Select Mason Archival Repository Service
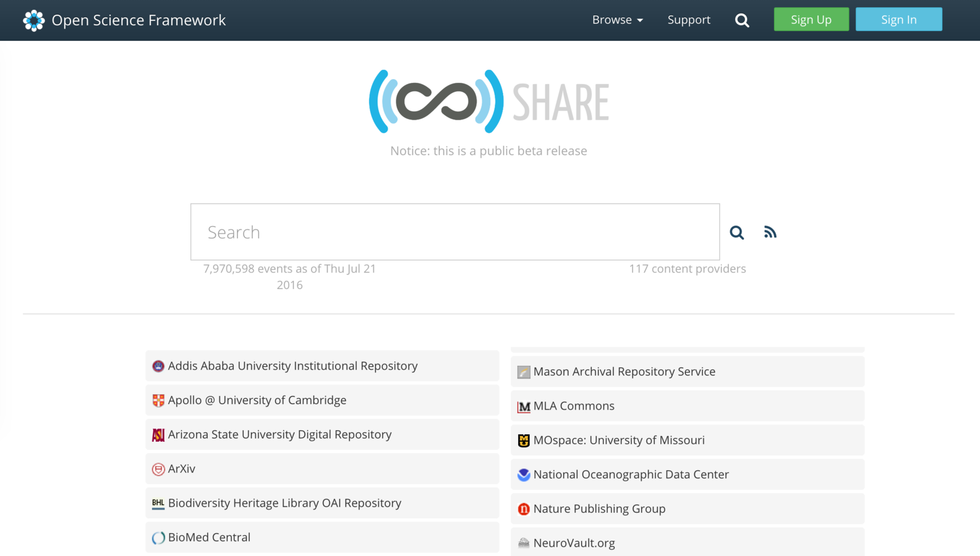 688,371
